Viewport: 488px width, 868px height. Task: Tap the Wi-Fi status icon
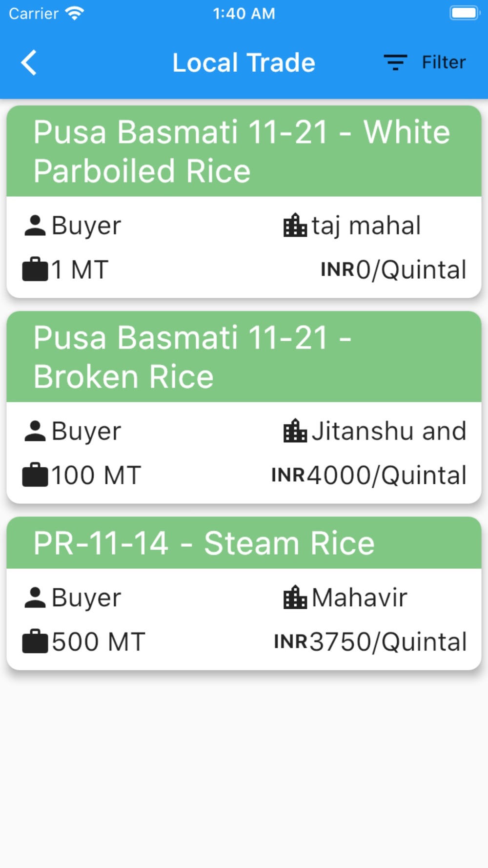(x=75, y=13)
